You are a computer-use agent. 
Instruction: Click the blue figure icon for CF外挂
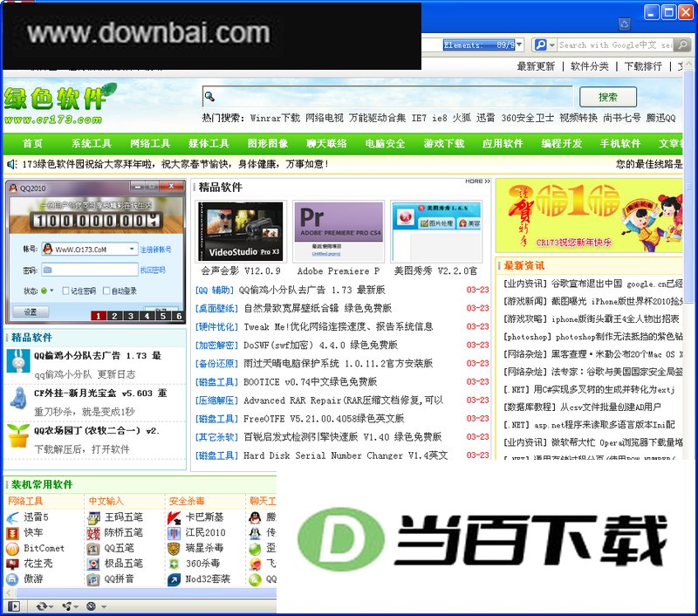(18, 398)
